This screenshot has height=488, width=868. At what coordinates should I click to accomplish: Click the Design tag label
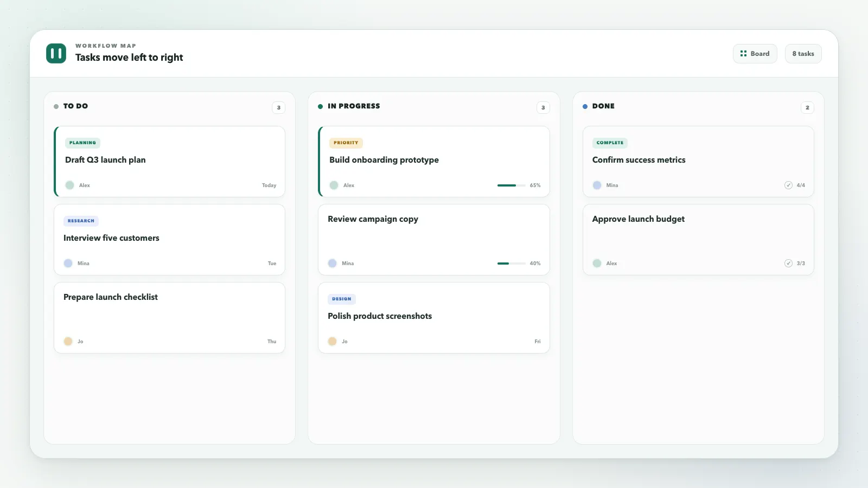(342, 299)
